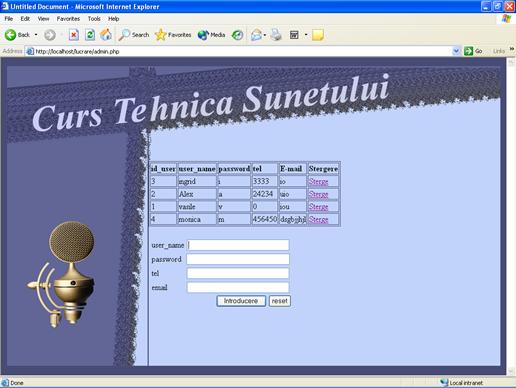Expand the Mail button dropdown arrow
516x388 pixels.
[x=265, y=35]
